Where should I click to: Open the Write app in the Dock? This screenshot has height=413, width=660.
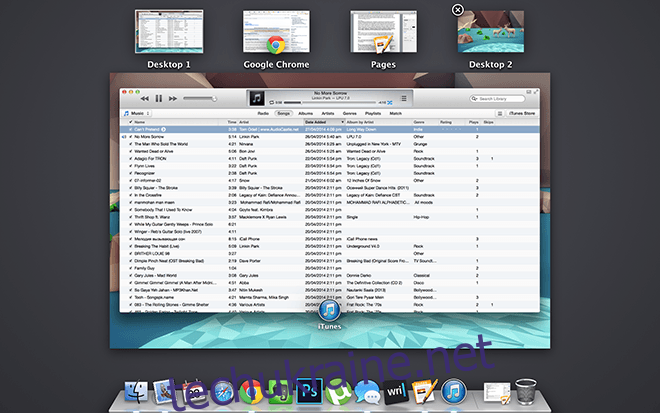click(395, 392)
